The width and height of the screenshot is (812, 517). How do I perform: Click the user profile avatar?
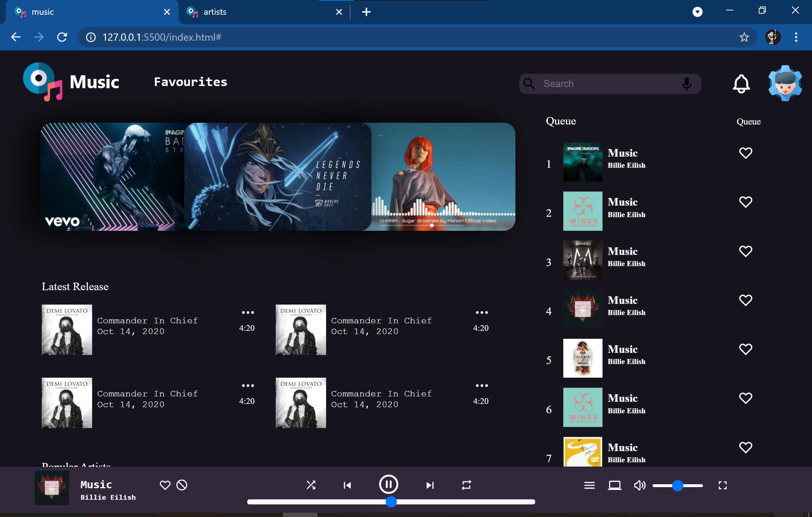tap(785, 83)
